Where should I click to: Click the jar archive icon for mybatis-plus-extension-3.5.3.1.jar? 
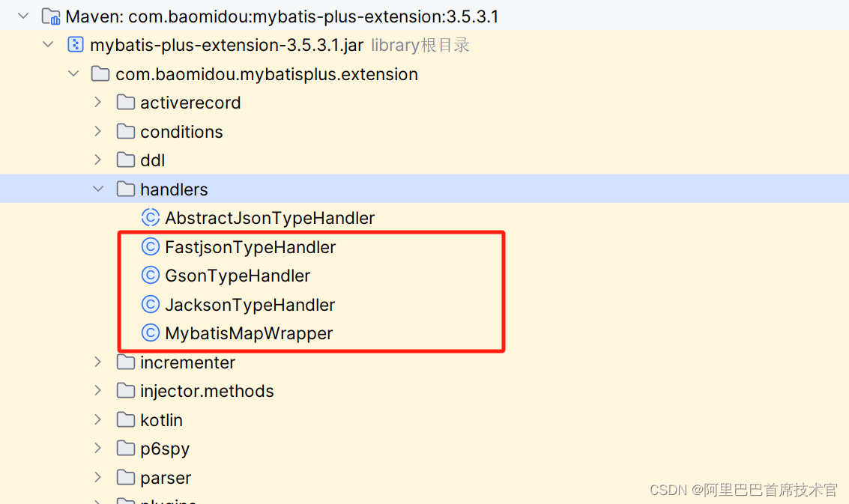pyautogui.click(x=75, y=44)
